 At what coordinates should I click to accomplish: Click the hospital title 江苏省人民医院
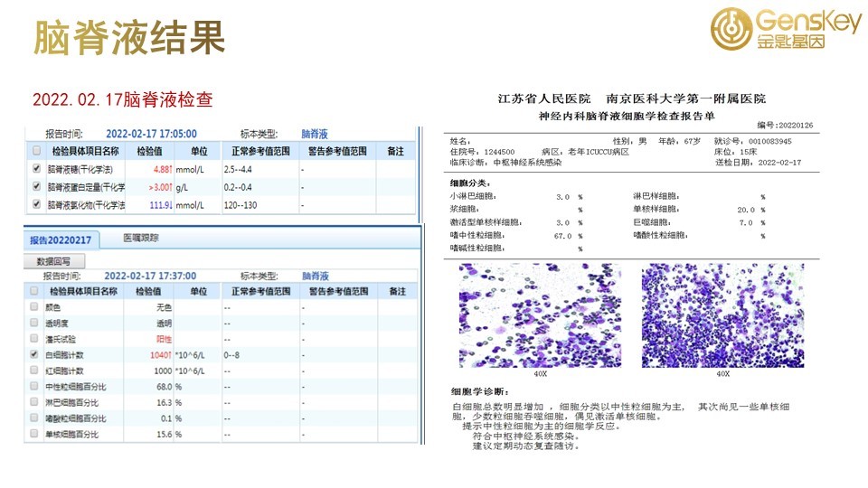pos(544,99)
